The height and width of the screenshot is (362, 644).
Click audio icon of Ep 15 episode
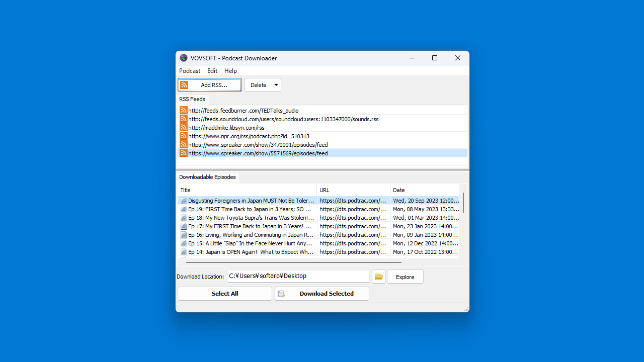pyautogui.click(x=184, y=243)
